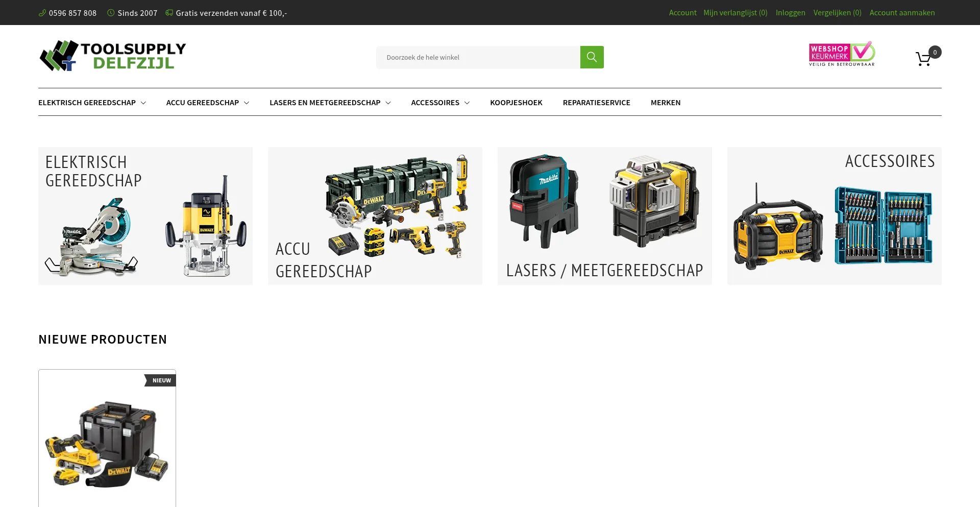Viewport: 980px width, 507px height.
Task: Click the NIEUW badge on the product card
Action: tap(161, 380)
